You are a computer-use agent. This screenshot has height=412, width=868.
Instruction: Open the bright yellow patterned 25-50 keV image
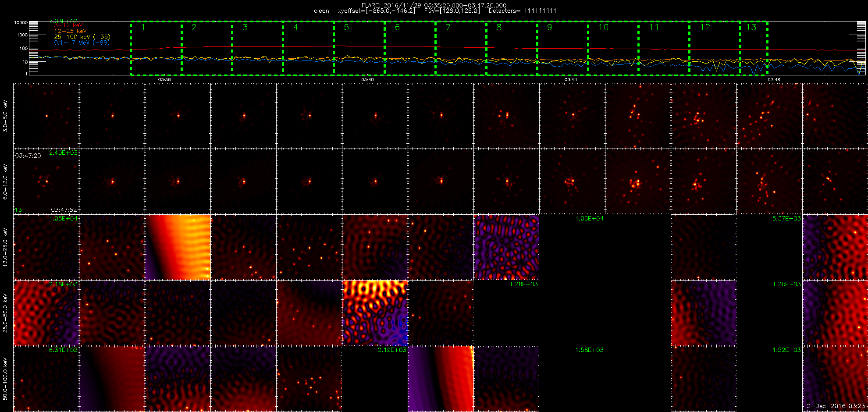tap(375, 313)
